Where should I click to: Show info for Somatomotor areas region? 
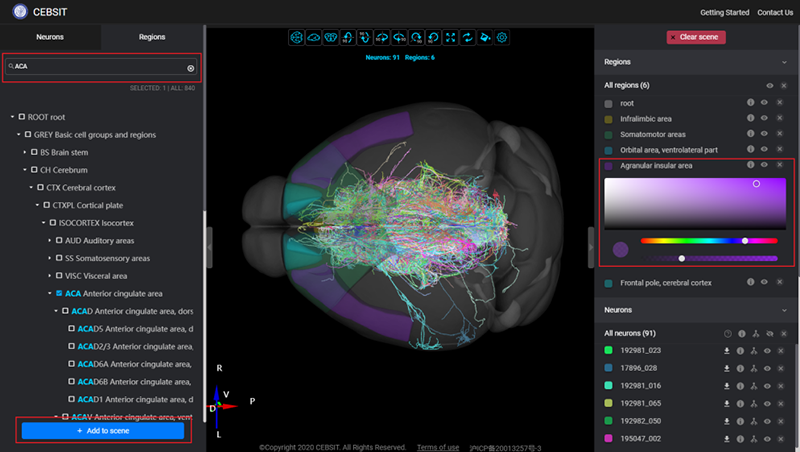tap(750, 134)
